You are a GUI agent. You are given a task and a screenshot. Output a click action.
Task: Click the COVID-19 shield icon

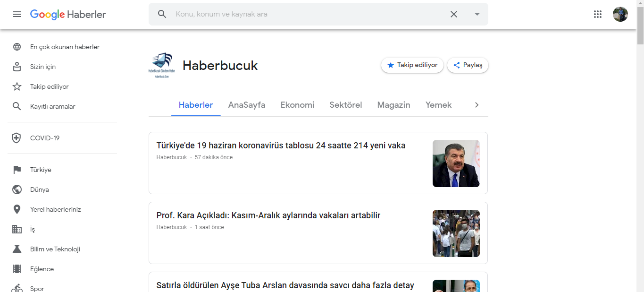17,138
